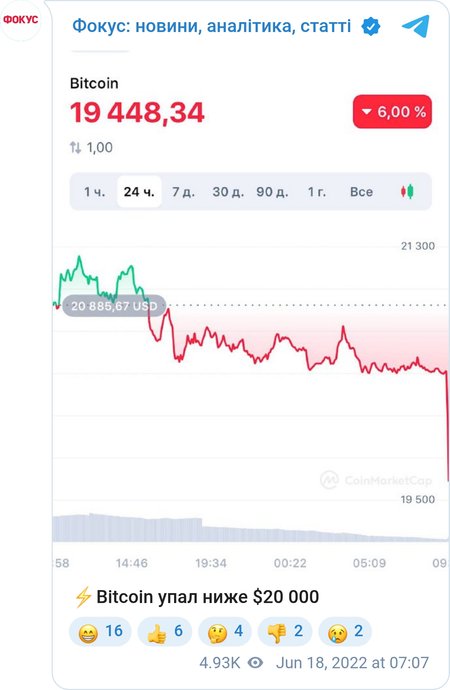450x690 pixels.
Task: Tap the thinking face reaction
Action: coord(225,631)
